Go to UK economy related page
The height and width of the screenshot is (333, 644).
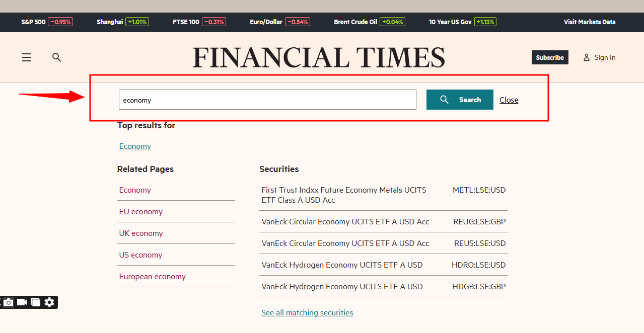pos(140,233)
